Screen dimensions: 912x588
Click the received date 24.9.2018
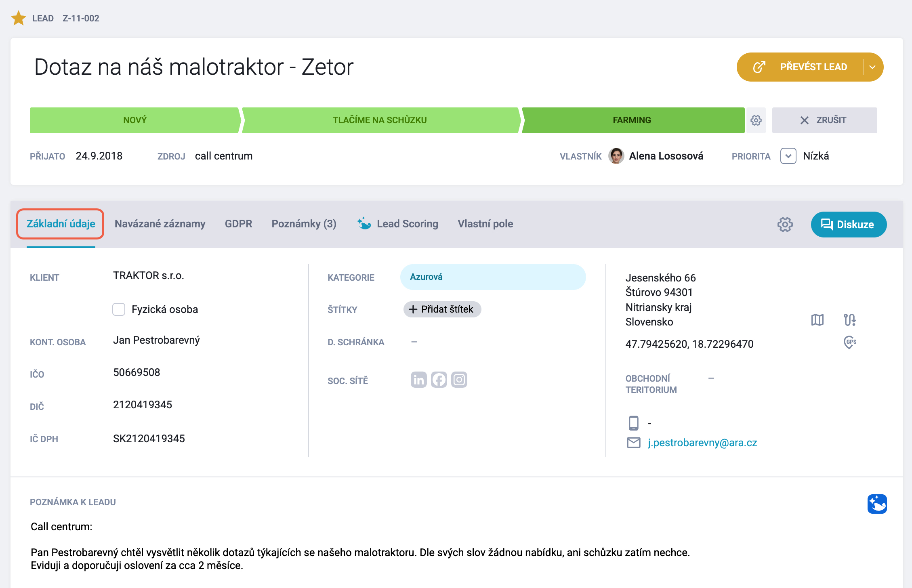tap(99, 156)
